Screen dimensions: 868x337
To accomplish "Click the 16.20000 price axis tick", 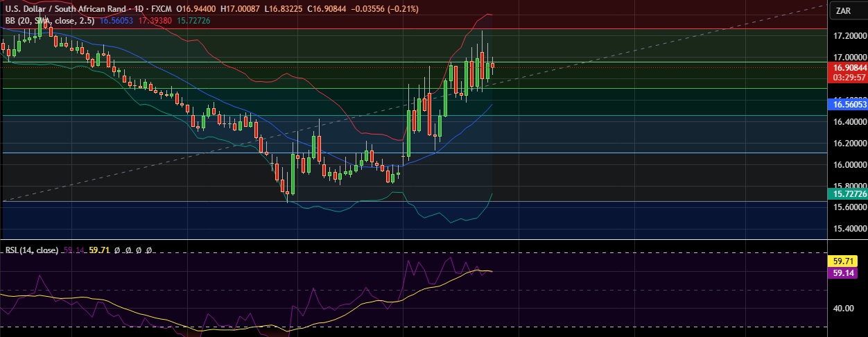I will click(x=850, y=144).
